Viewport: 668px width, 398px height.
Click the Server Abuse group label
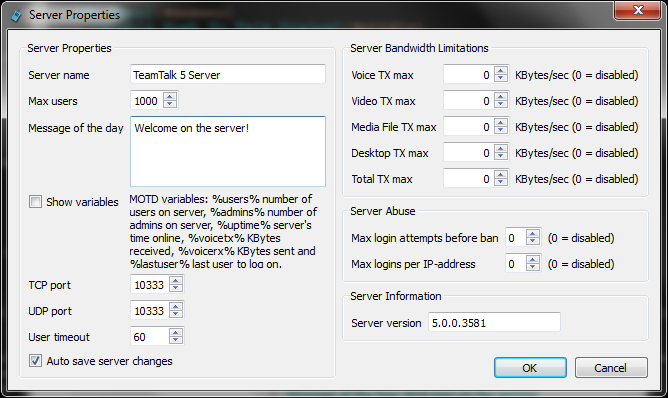pyautogui.click(x=383, y=211)
